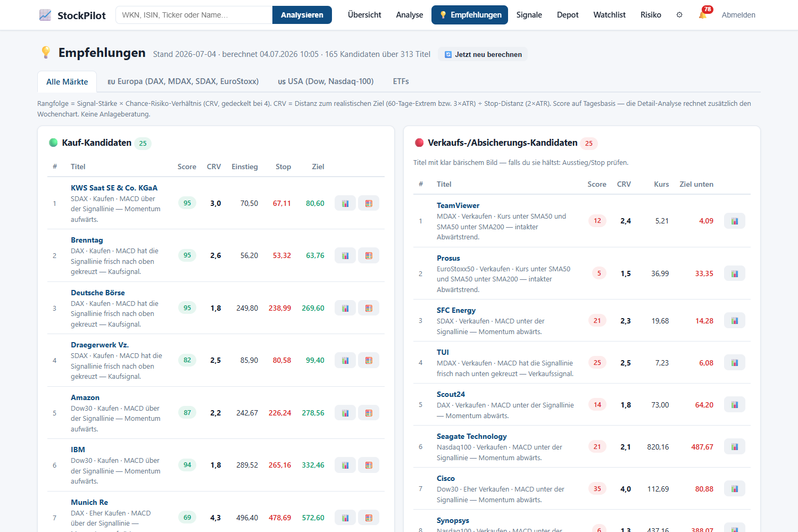Open the Cisco stock link
Image resolution: width=798 pixels, height=532 pixels.
point(446,478)
